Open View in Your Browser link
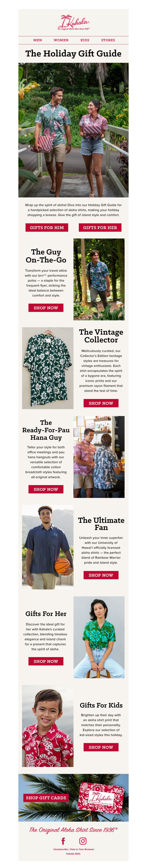Screen dimensions: 147x868 tap(82, 849)
